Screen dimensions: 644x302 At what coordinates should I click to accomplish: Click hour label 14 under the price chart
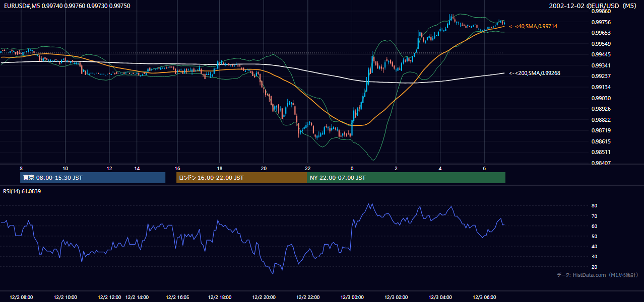tap(137, 168)
